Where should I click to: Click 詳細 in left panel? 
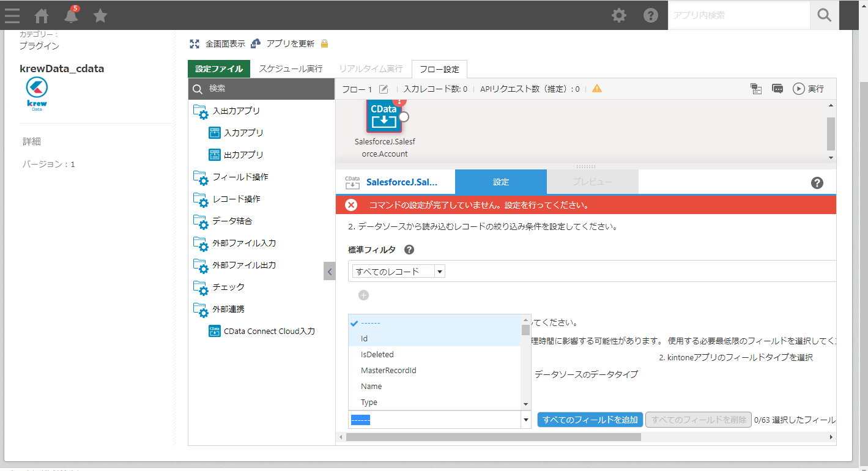coord(32,142)
